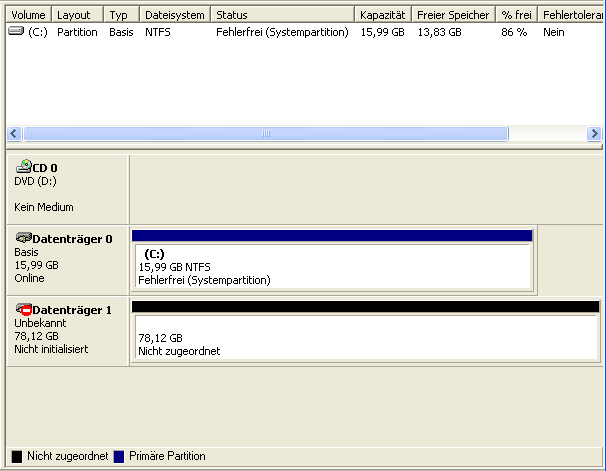Sort by Kapazität column header
Image resolution: width=606 pixels, height=471 pixels.
click(383, 15)
